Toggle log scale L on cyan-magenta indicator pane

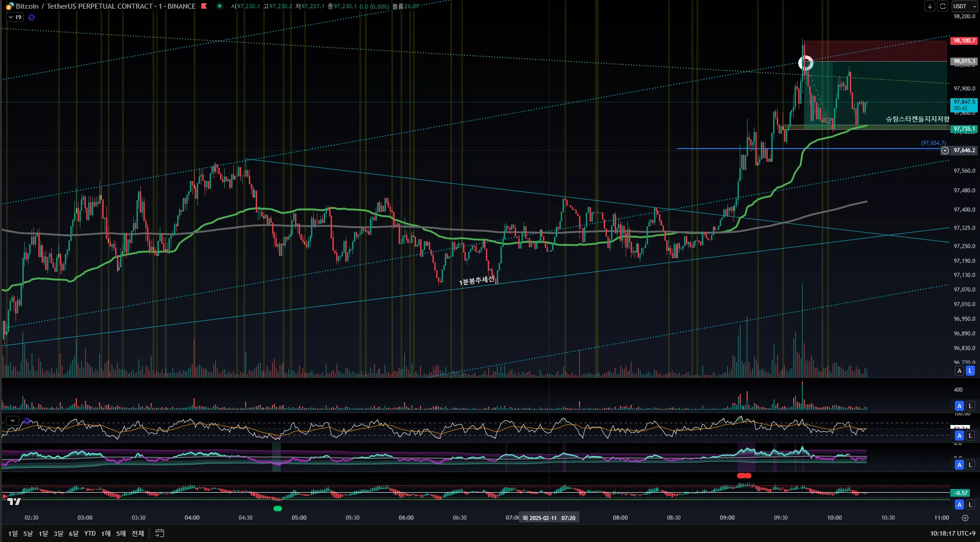tap(970, 465)
